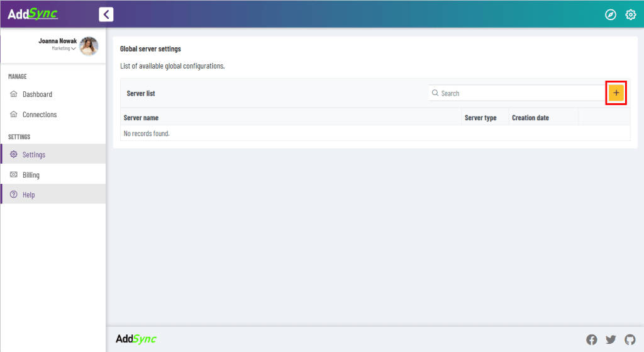644x352 pixels.
Task: Sort by Server type column header
Action: [480, 118]
